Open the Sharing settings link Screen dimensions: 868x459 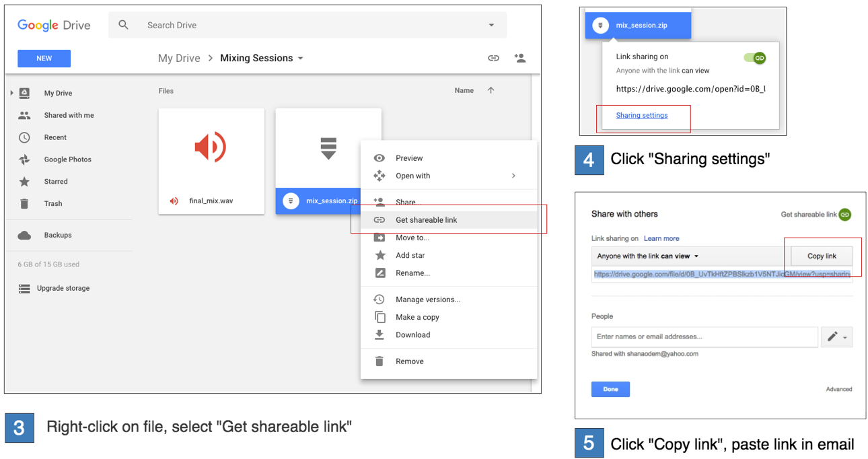[x=642, y=115]
